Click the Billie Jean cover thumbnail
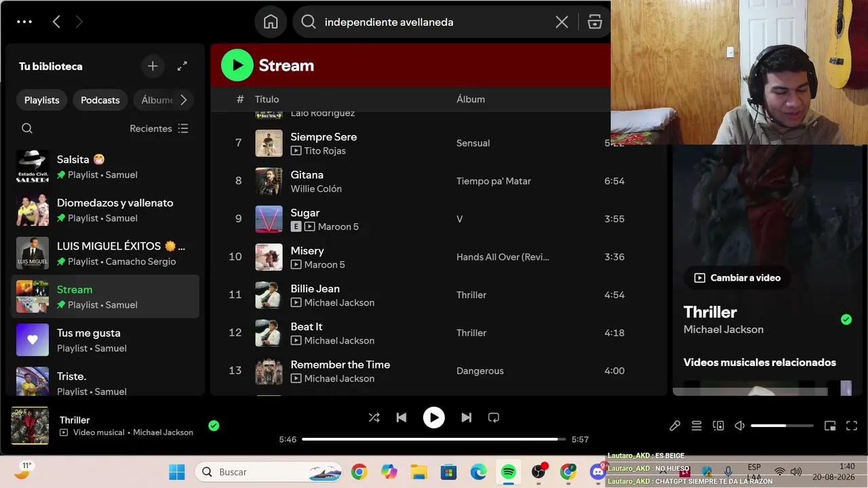 (269, 295)
